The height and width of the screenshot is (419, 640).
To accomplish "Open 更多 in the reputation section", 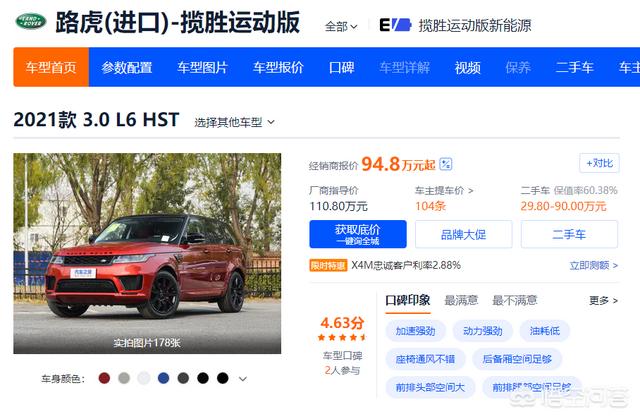I will point(603,301).
